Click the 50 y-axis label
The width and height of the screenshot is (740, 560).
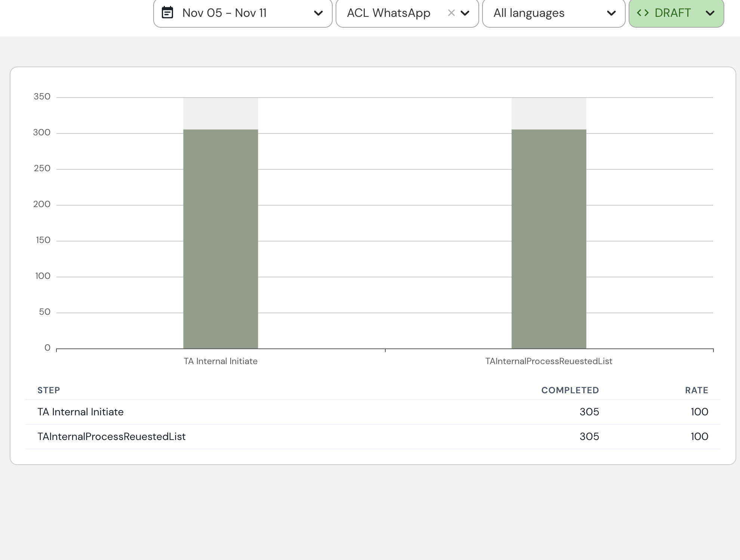tap(44, 312)
